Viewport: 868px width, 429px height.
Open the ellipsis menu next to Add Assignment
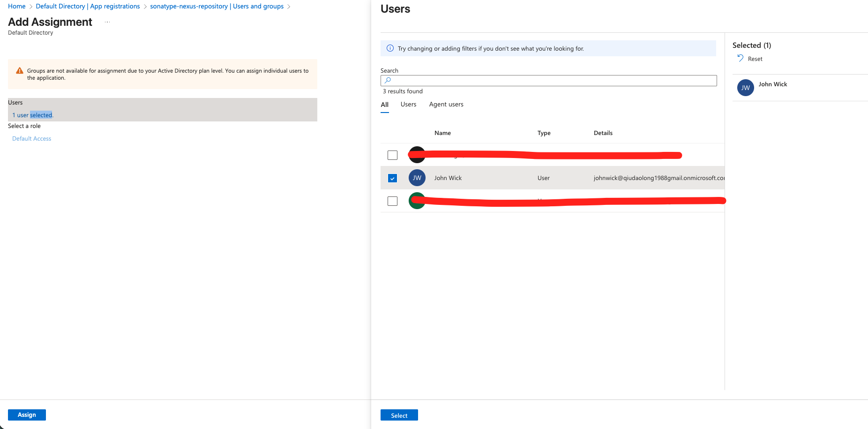(x=107, y=22)
